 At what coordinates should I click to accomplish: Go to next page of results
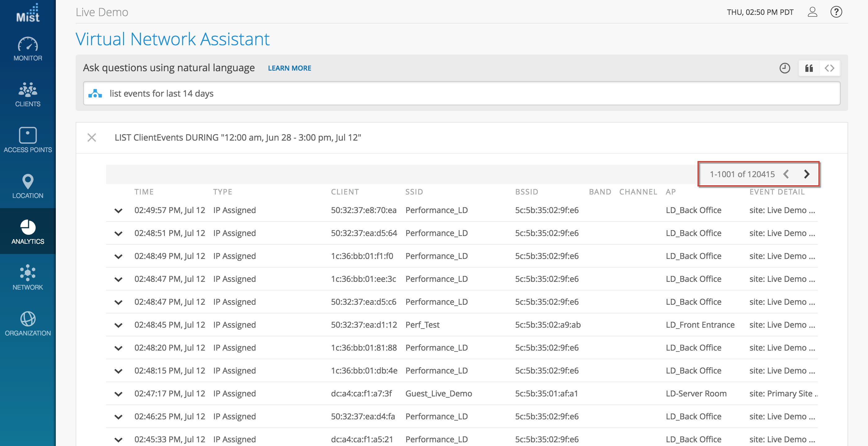806,174
